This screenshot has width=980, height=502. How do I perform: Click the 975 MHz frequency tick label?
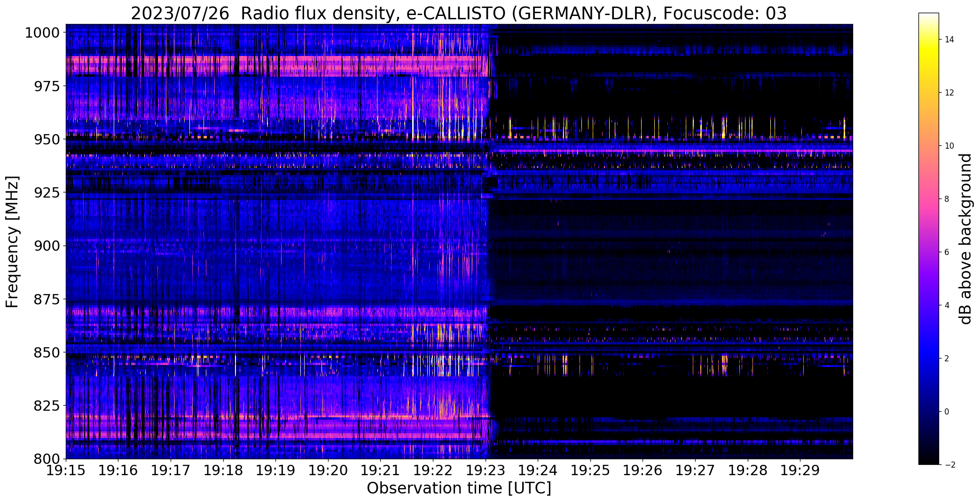pyautogui.click(x=47, y=87)
